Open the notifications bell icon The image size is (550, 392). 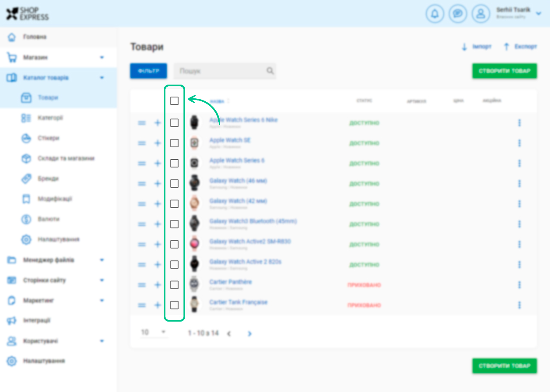[x=435, y=14]
